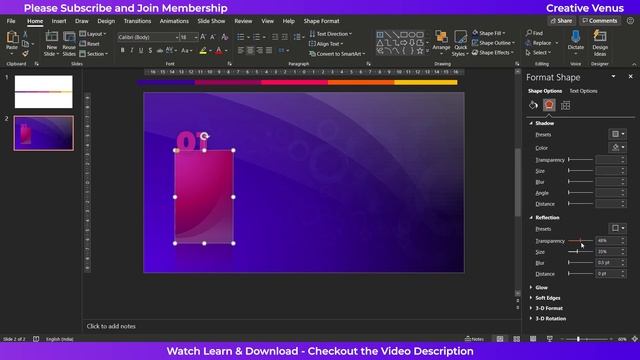Viewport: 640px width, 360px height.
Task: Open the Shadow Color picker
Action: tap(618, 147)
